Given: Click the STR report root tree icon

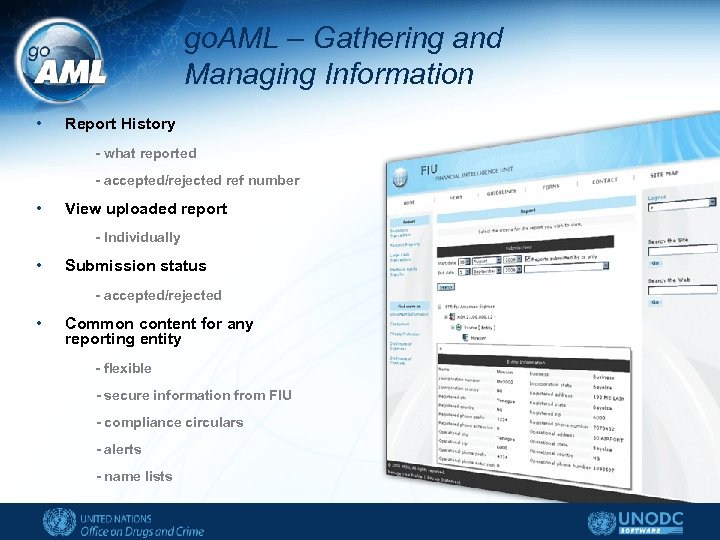Looking at the screenshot, I should (439, 307).
